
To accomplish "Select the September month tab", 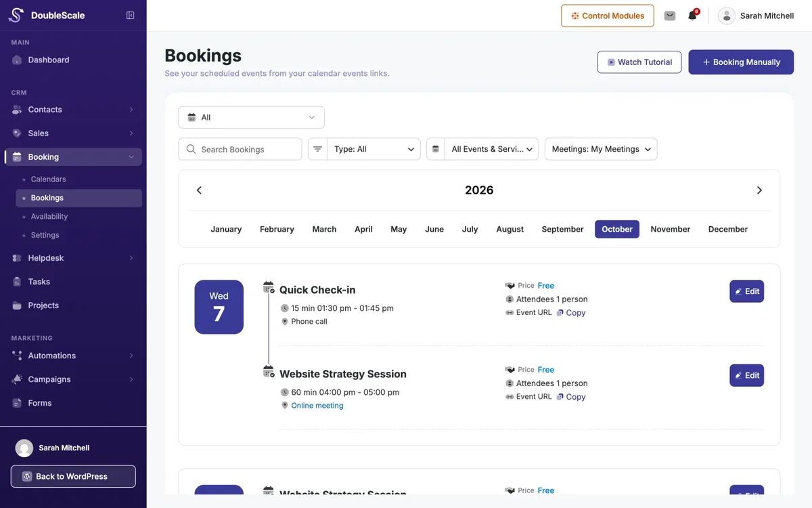I will pos(562,229).
